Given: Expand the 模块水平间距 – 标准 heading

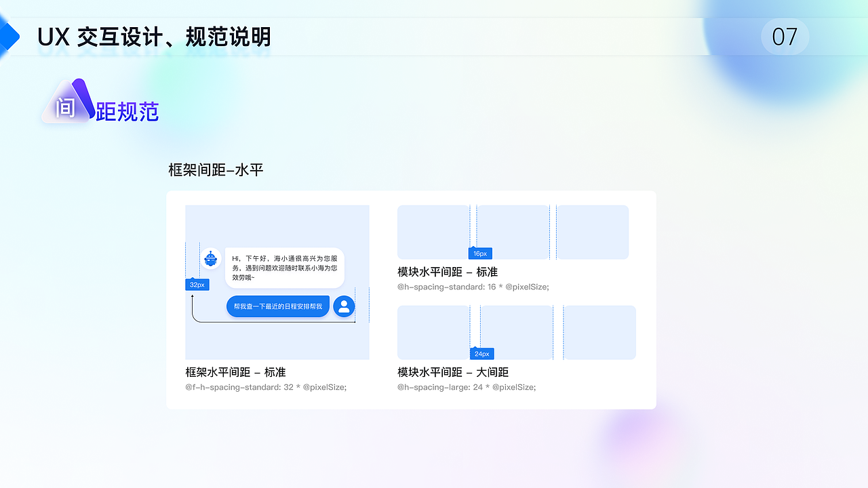Looking at the screenshot, I should (x=448, y=271).
